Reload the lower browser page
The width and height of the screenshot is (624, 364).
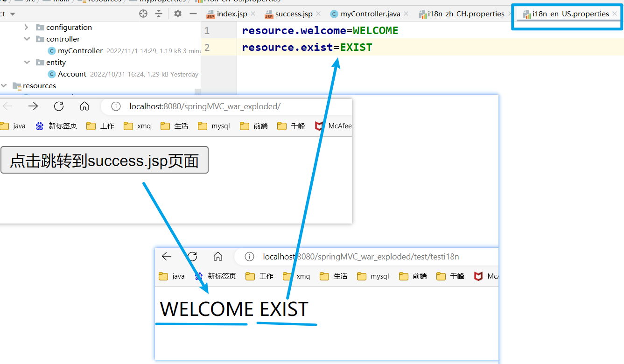(192, 256)
